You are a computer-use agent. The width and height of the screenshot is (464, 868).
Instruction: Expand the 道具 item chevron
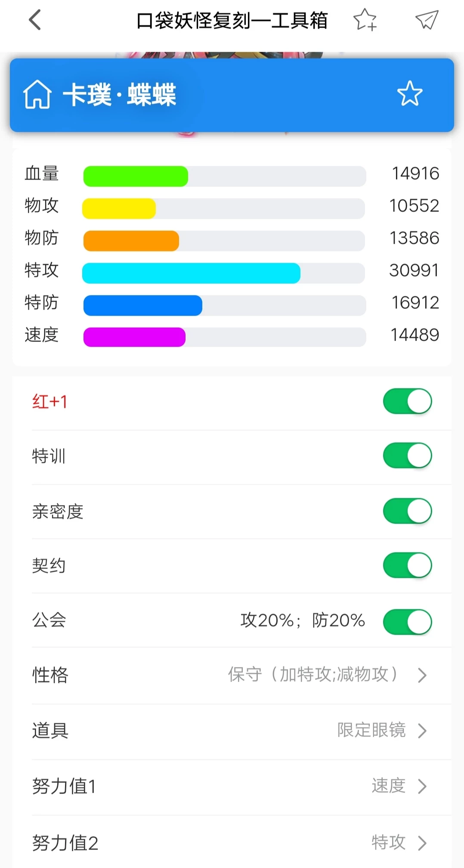click(x=422, y=731)
